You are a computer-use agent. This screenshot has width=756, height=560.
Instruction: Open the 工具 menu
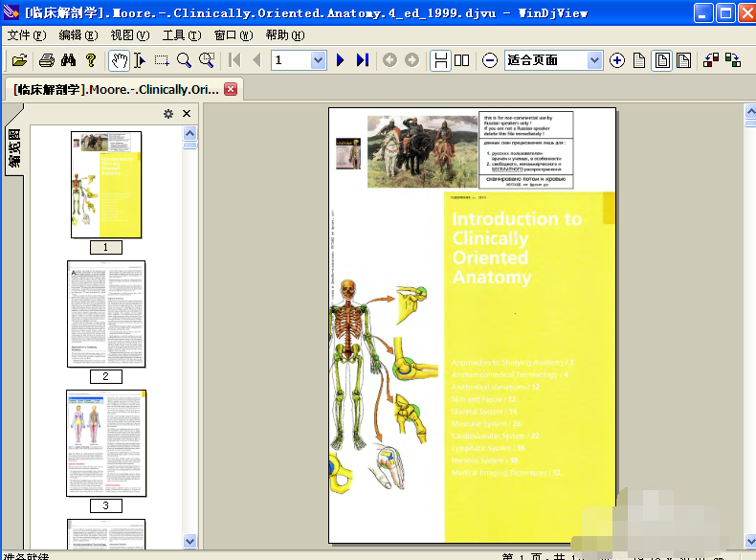pos(181,35)
